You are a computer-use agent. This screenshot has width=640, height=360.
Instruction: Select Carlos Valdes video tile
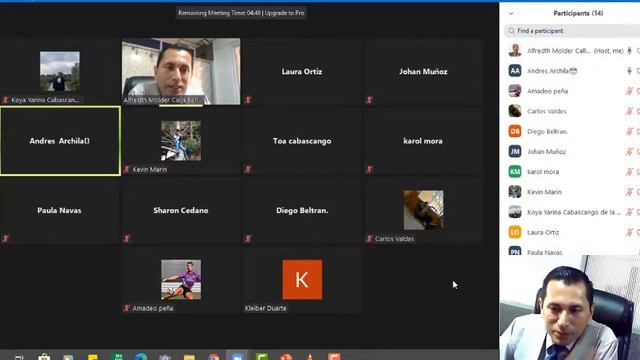[x=423, y=210]
